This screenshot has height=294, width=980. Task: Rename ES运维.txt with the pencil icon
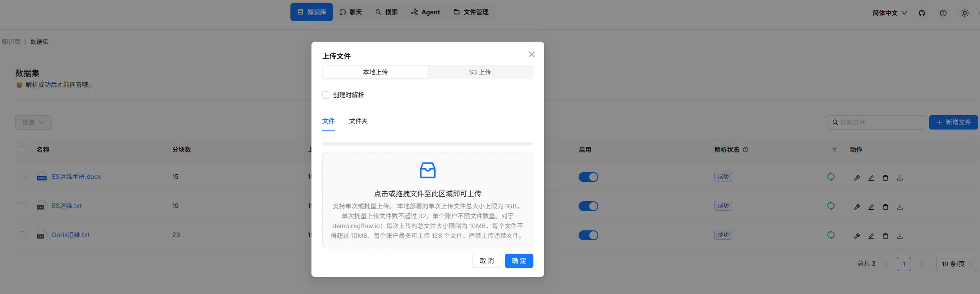(871, 207)
